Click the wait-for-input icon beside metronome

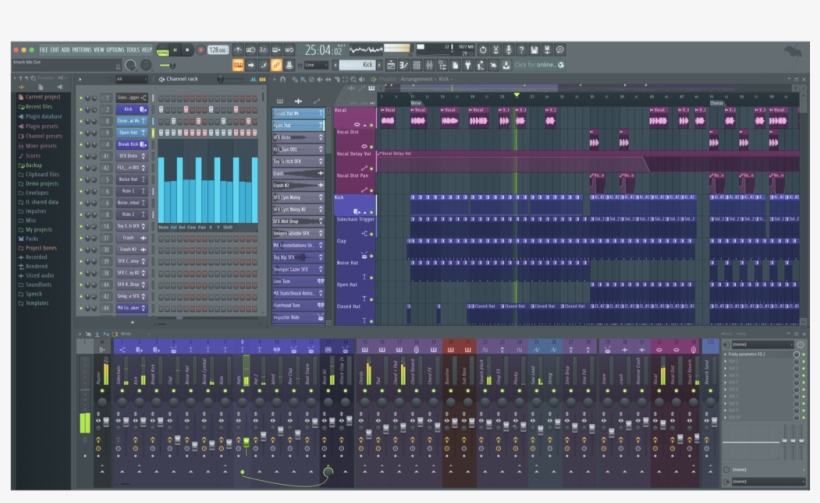pos(250,50)
